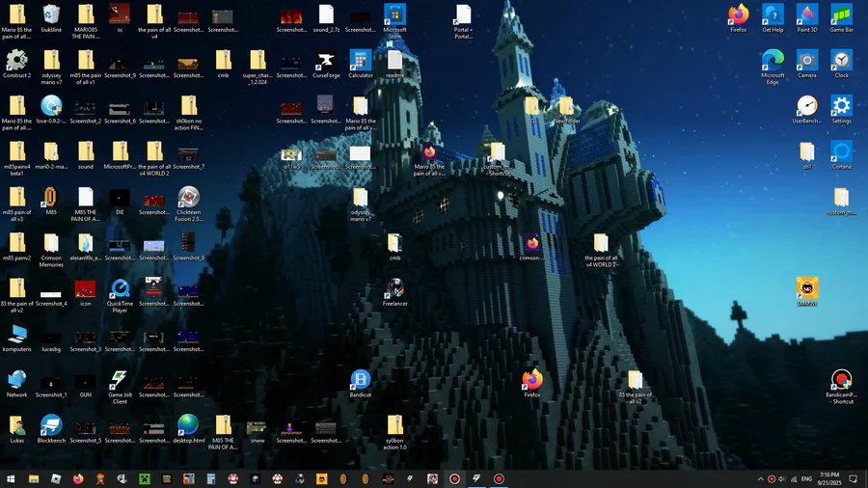
Task: Show hidden system tray icons
Action: [761, 479]
